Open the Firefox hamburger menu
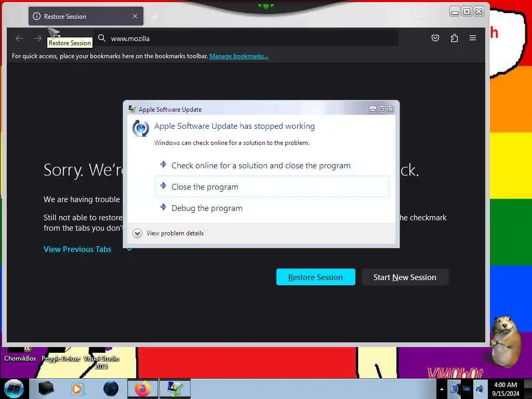The width and height of the screenshot is (532, 399). point(473,38)
